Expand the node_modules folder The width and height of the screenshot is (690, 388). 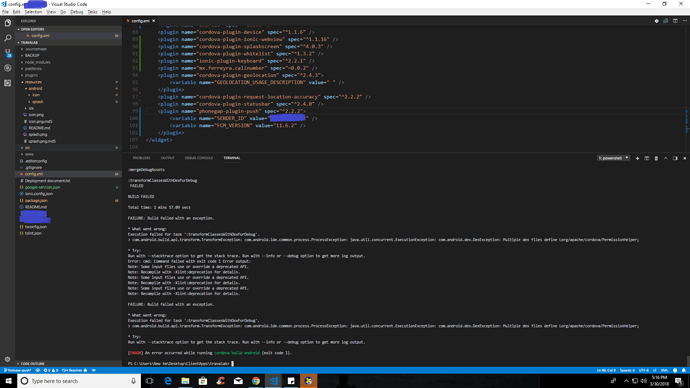coord(68,62)
